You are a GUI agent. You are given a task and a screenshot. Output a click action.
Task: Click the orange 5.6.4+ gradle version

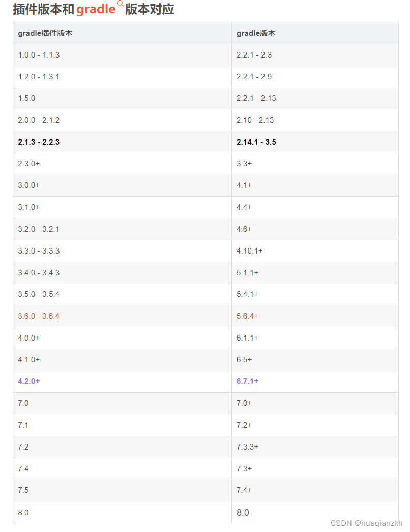point(247,316)
